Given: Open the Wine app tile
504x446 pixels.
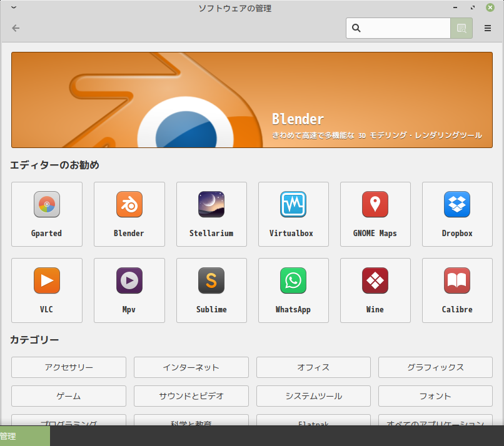Looking at the screenshot, I should 375,290.
